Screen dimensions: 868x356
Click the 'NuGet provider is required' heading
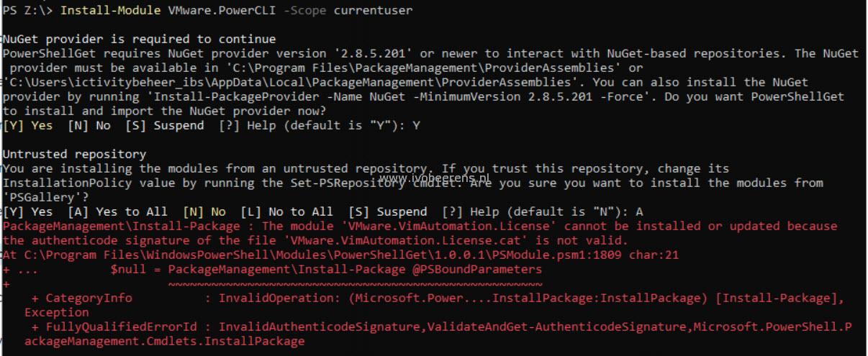pos(140,39)
